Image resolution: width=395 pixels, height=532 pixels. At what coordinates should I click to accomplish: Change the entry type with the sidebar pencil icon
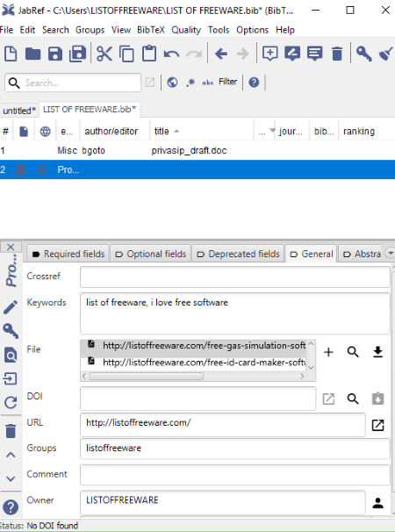pyautogui.click(x=11, y=307)
